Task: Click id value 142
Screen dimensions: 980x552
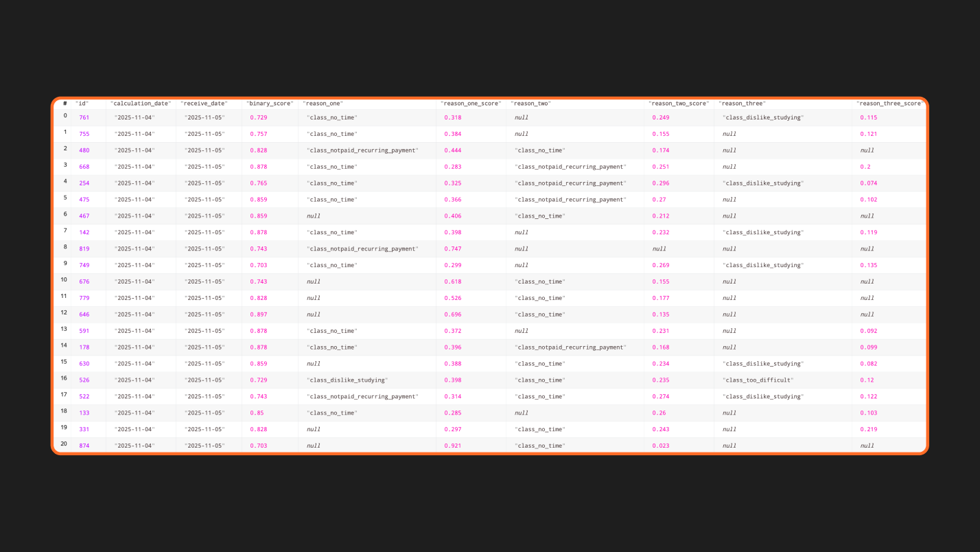Action: tap(84, 233)
